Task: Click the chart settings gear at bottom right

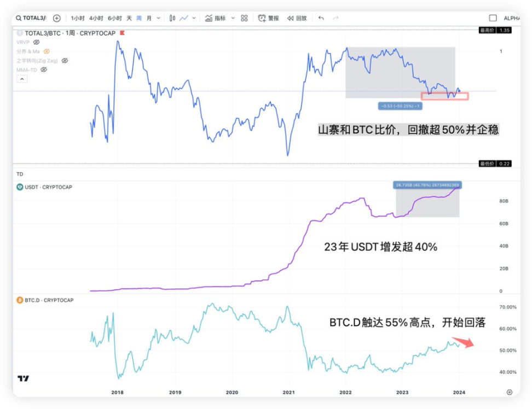Action: point(510,392)
